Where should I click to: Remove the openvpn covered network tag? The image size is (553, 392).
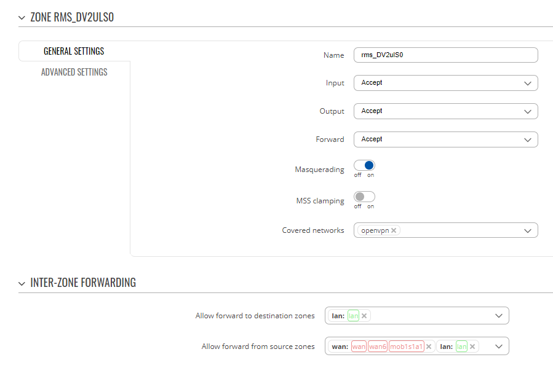click(394, 230)
